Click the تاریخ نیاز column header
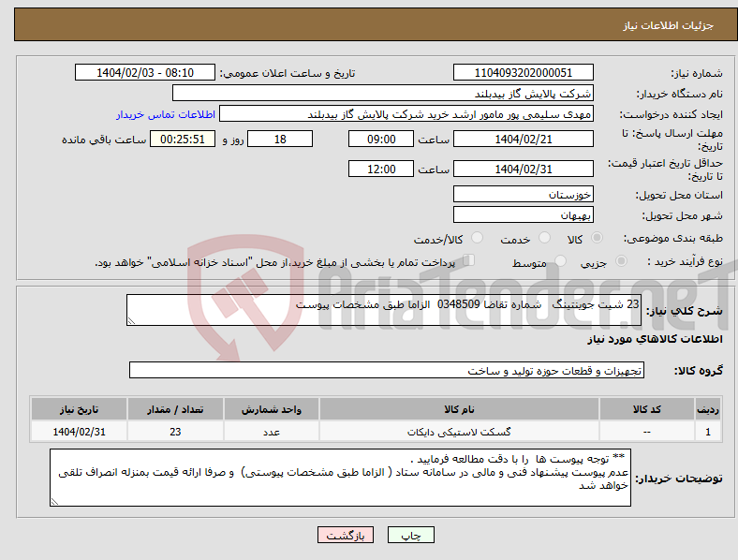Image resolution: width=738 pixels, height=560 pixels. click(79, 409)
